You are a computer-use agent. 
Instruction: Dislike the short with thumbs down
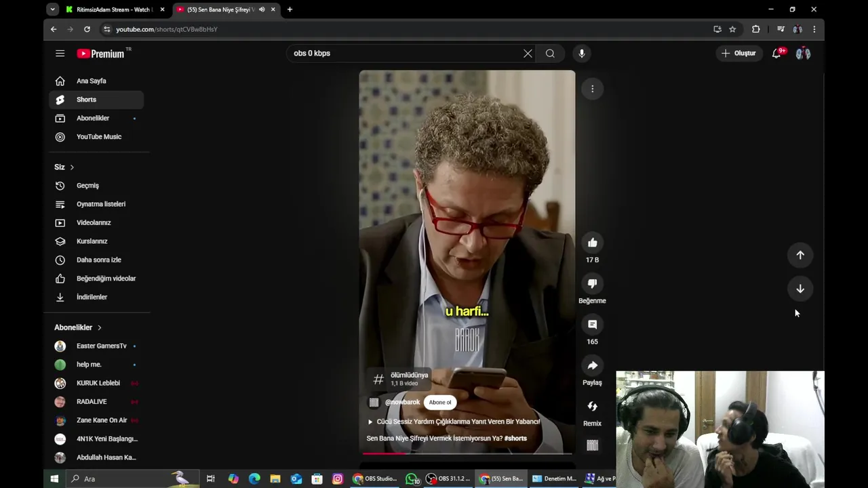(x=592, y=283)
